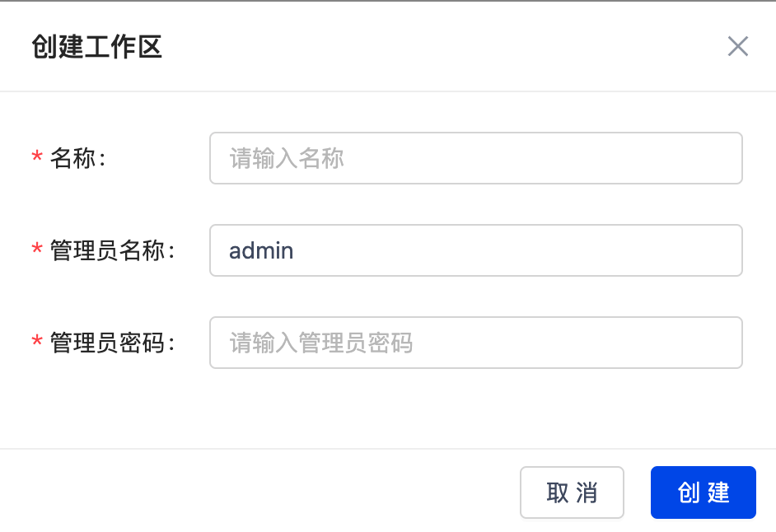
Task: Click the 名称 input field
Action: click(x=475, y=158)
